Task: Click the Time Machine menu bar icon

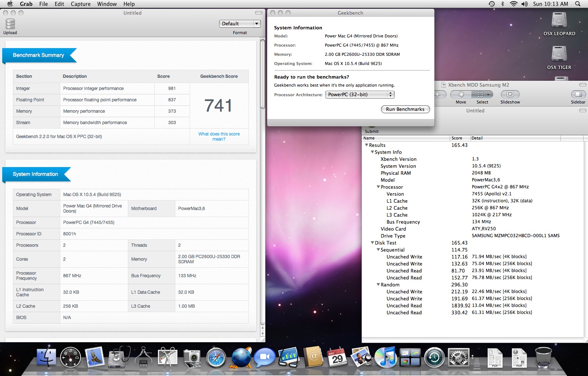Action: point(492,4)
